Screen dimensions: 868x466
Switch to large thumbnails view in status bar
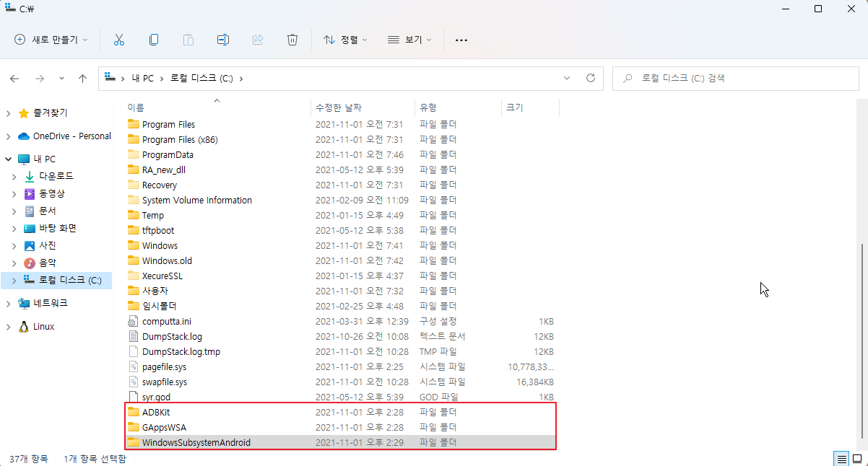pyautogui.click(x=859, y=458)
